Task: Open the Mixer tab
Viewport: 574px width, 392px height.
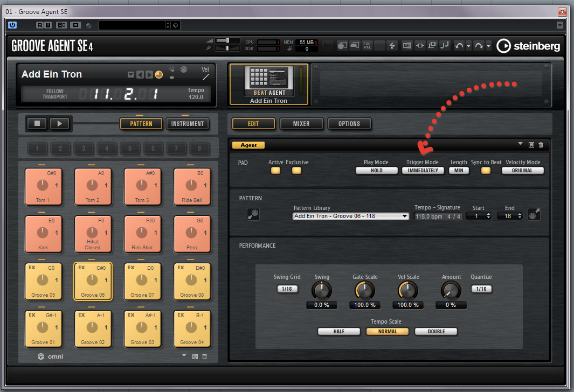Action: point(301,124)
